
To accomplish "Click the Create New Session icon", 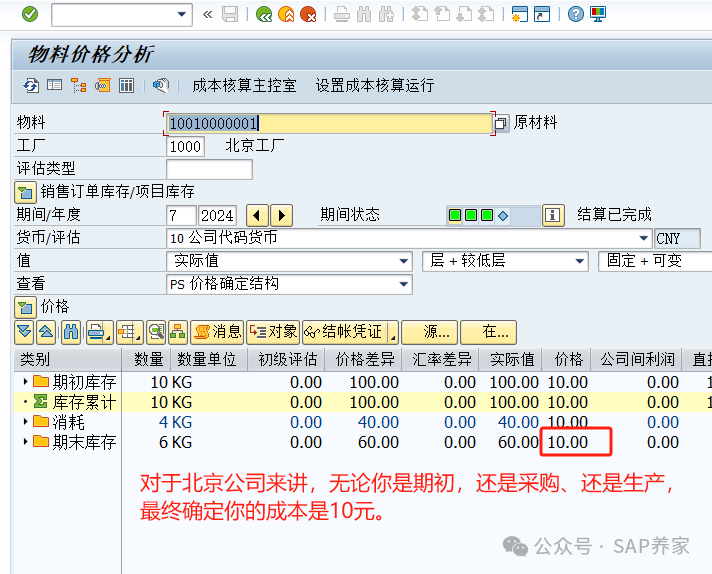I will 519,15.
